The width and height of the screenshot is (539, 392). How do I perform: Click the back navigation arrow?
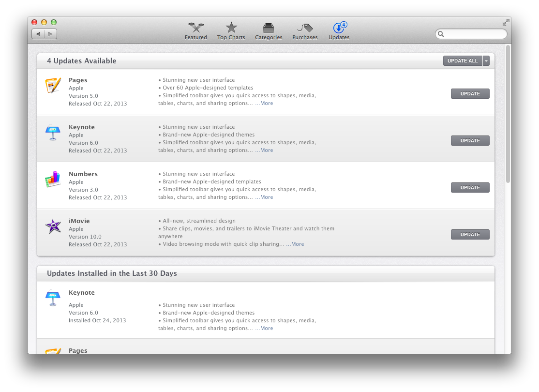click(x=38, y=34)
